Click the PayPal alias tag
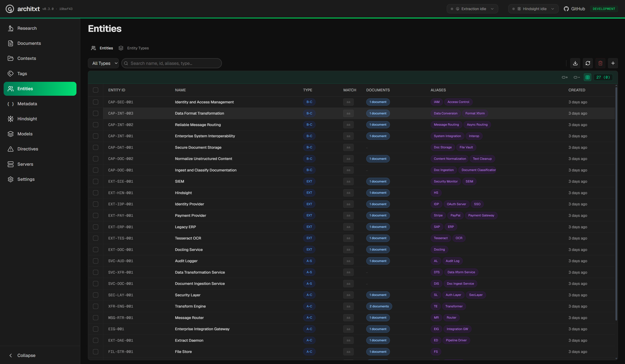 [x=455, y=215]
